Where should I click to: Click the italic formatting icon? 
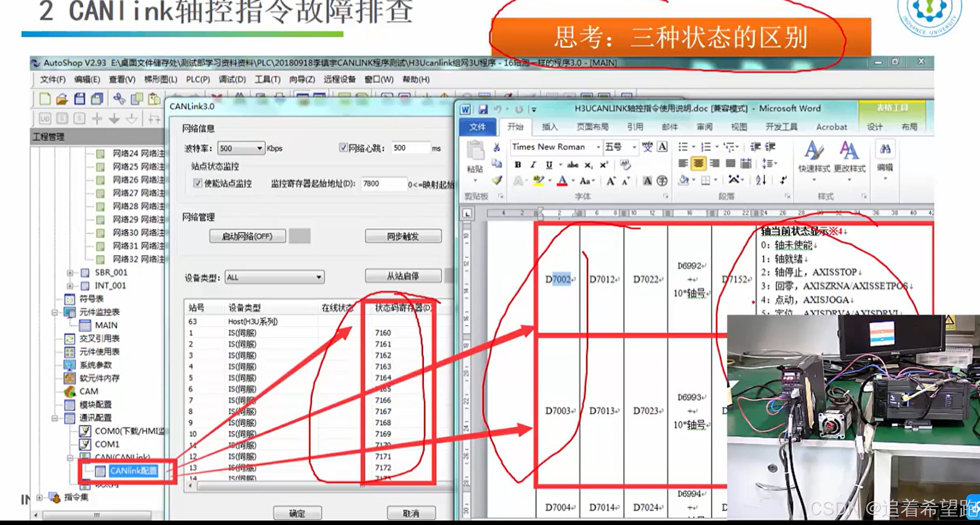[x=533, y=165]
